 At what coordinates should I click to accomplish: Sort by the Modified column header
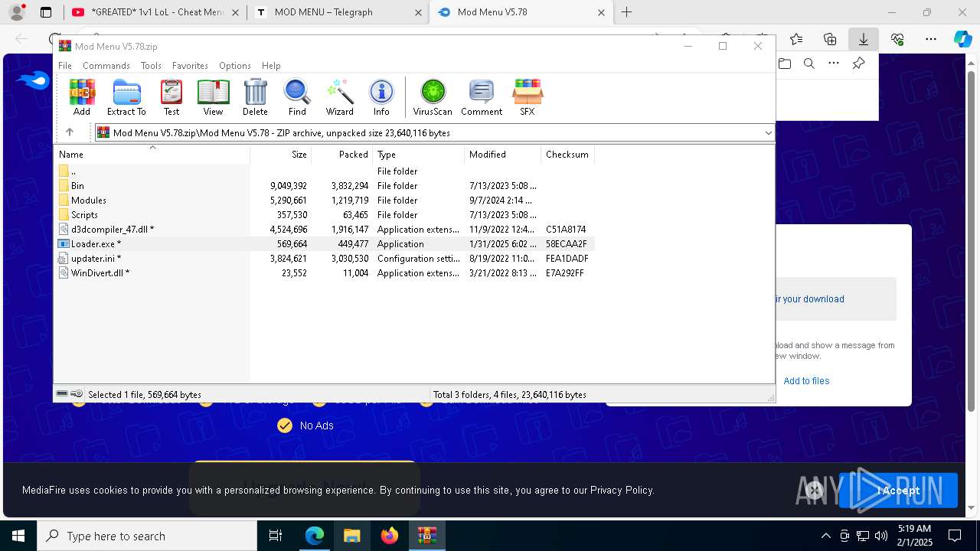tap(503, 154)
